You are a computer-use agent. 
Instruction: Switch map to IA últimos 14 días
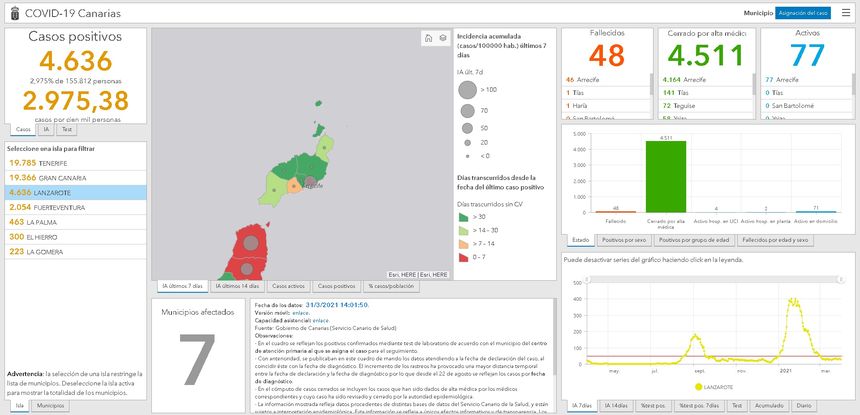(x=238, y=286)
